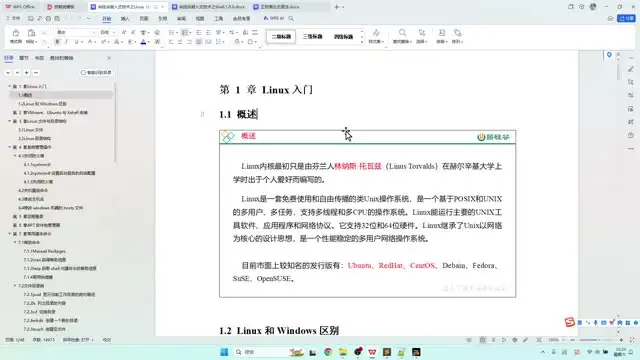Collapse 第3章 node in outline tree
The height and width of the screenshot is (360, 640).
point(9,121)
